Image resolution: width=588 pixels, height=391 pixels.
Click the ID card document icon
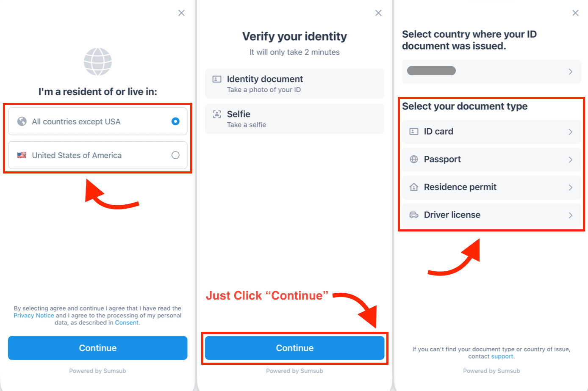point(414,132)
